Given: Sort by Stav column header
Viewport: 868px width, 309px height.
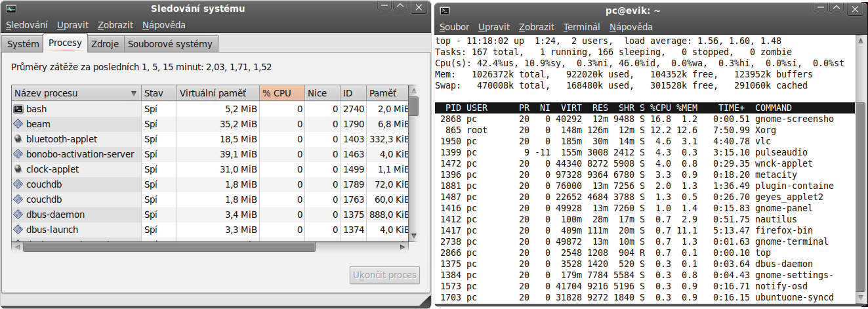Looking at the screenshot, I should (159, 93).
